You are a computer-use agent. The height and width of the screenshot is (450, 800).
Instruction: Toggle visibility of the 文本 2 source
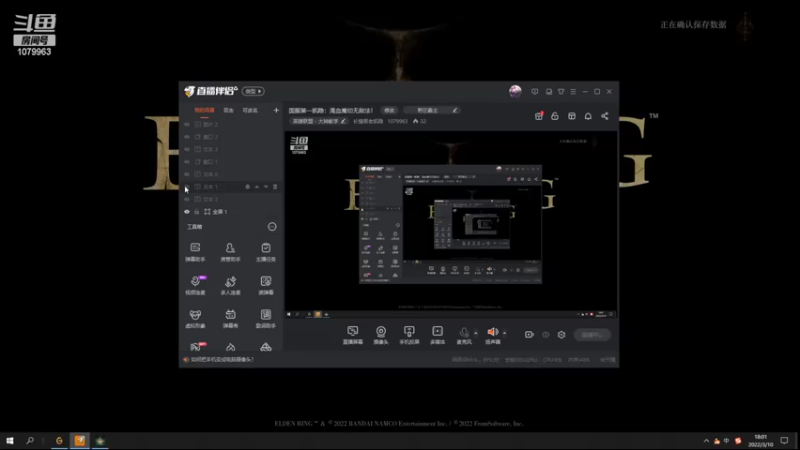click(187, 199)
